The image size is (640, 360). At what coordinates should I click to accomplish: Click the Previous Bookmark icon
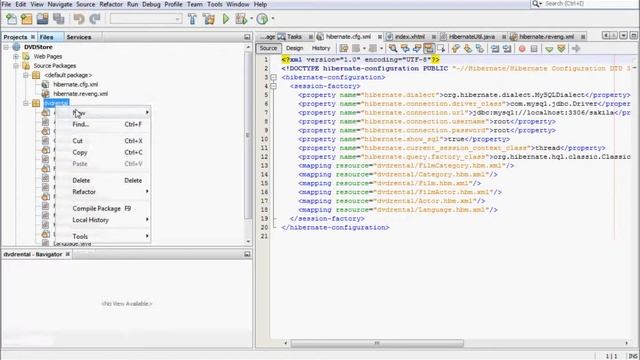[456, 49]
